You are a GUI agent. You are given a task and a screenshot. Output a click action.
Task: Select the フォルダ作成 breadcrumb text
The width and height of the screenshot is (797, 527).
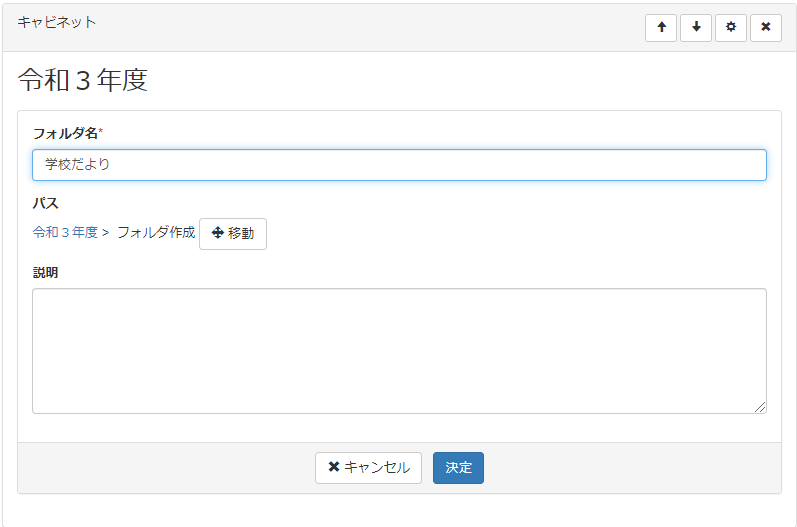pyautogui.click(x=156, y=232)
